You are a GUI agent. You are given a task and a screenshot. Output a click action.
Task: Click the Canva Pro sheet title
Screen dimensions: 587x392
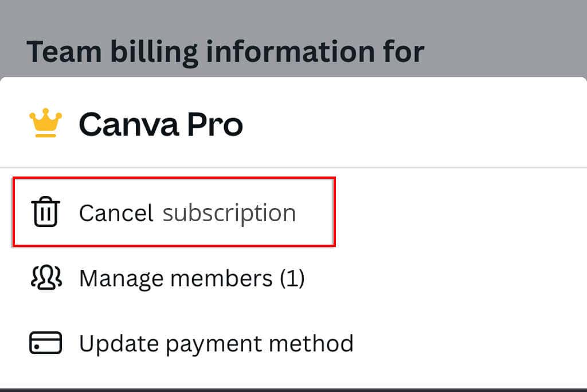161,124
